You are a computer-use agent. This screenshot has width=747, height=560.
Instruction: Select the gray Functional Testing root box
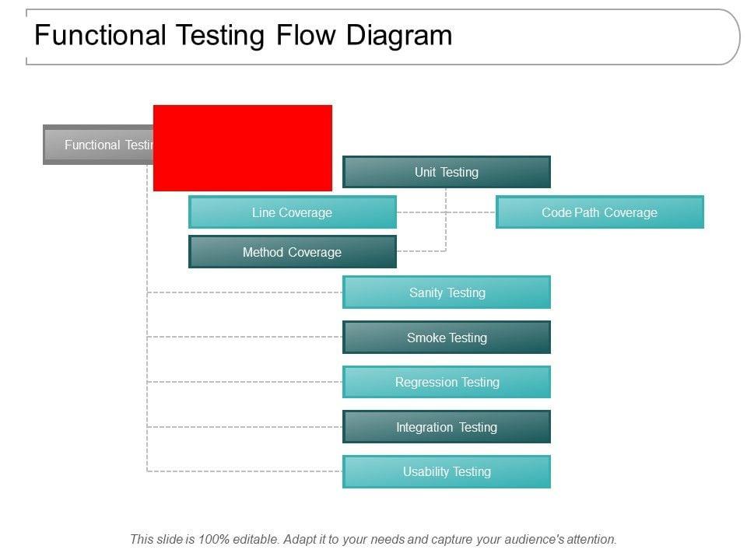[x=98, y=145]
